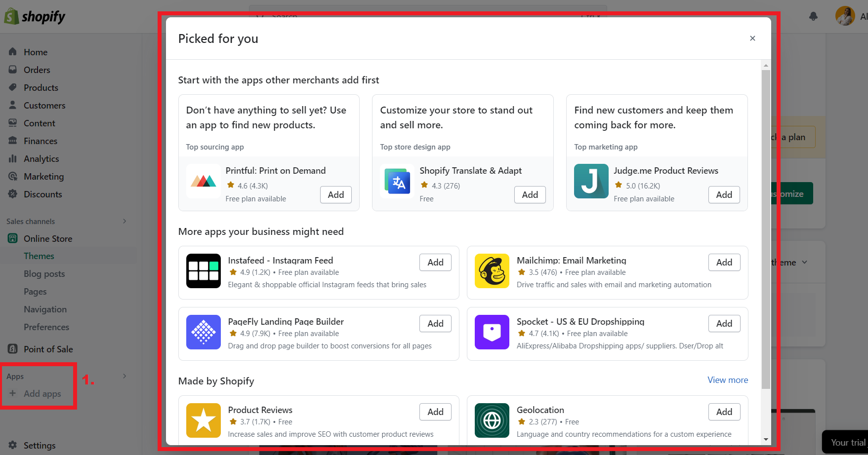Click the Customers person icon
The image size is (868, 455).
pos(13,105)
